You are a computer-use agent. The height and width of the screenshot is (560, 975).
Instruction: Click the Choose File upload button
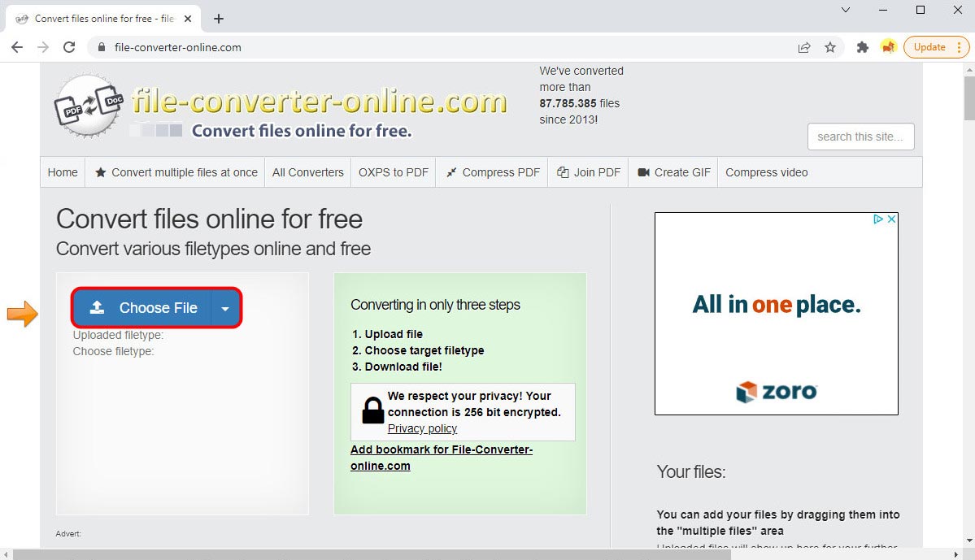tap(142, 308)
